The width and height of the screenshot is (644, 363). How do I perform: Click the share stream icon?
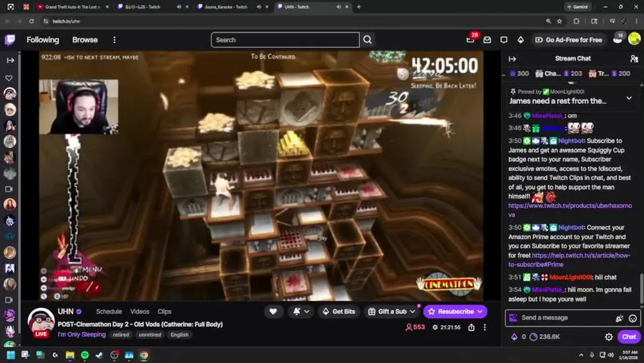(x=471, y=327)
